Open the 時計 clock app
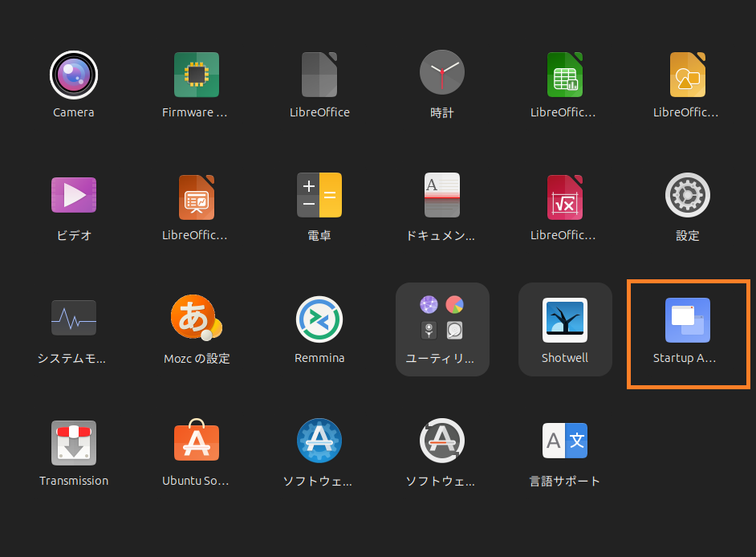This screenshot has width=756, height=557. click(442, 75)
